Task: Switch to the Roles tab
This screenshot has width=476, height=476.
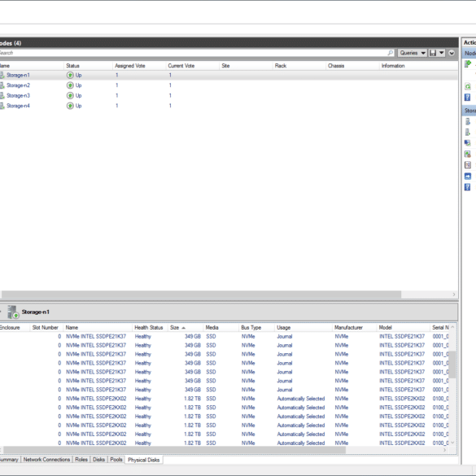Action: (81, 460)
